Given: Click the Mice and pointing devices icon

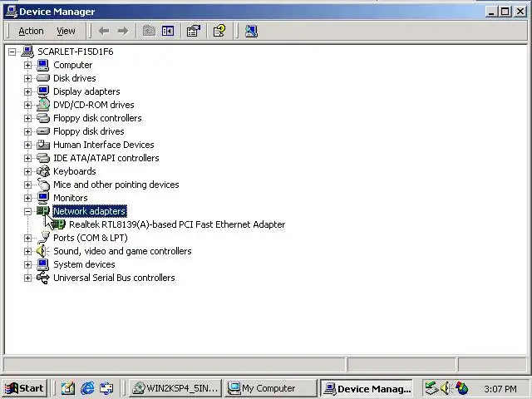Looking at the screenshot, I should pos(43,185).
